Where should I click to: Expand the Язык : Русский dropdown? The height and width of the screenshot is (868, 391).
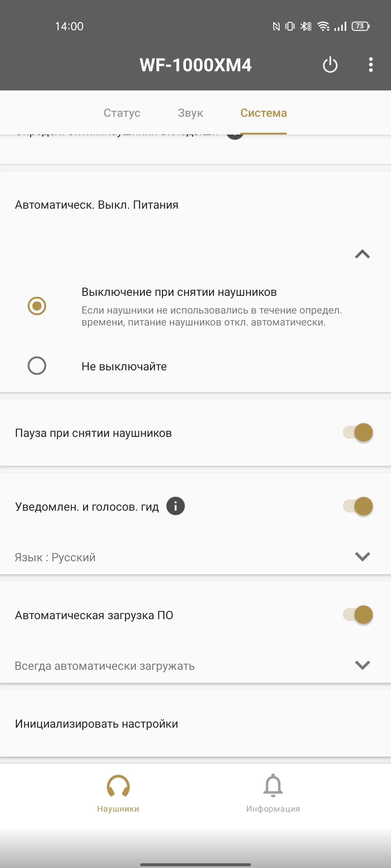pos(195,557)
